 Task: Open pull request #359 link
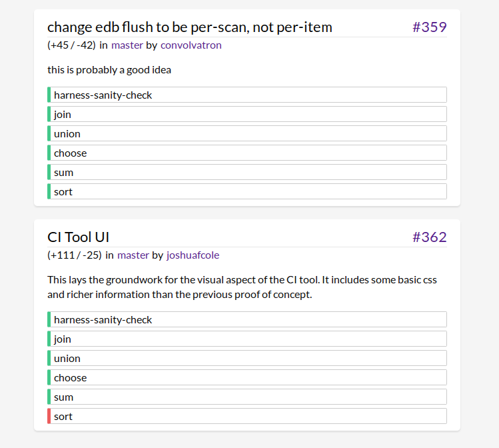point(429,27)
